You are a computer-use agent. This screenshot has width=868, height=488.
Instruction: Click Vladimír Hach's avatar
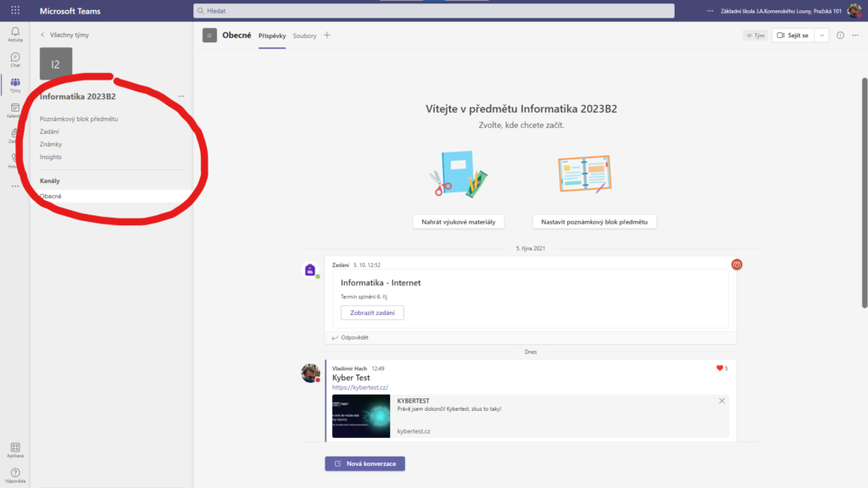[310, 373]
